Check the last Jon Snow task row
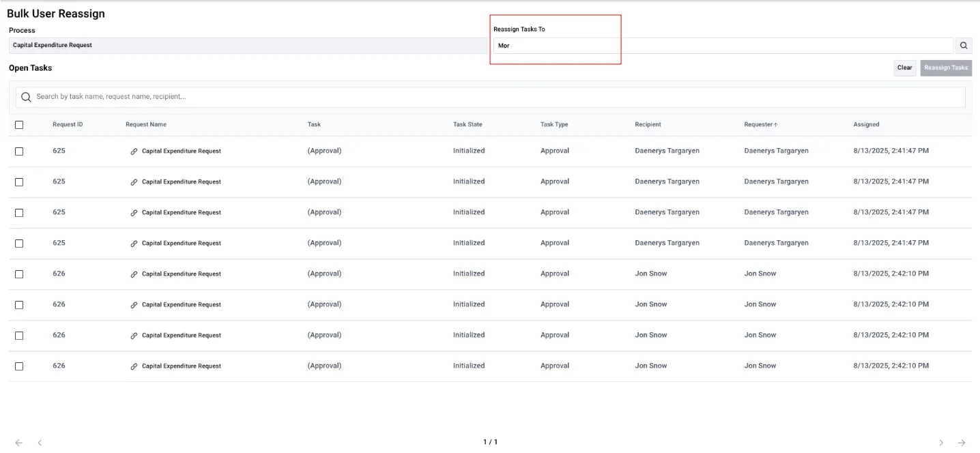980x453 pixels. click(19, 366)
